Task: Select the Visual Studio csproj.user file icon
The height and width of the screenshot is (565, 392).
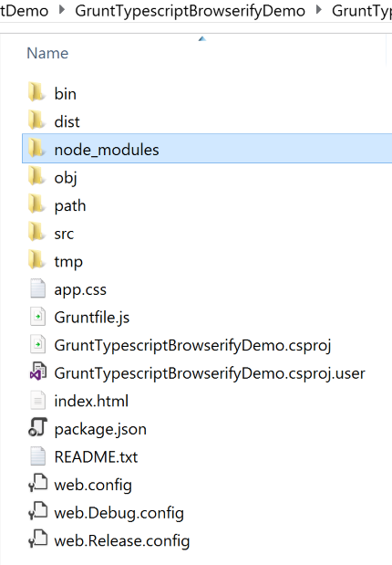Action: (37, 372)
